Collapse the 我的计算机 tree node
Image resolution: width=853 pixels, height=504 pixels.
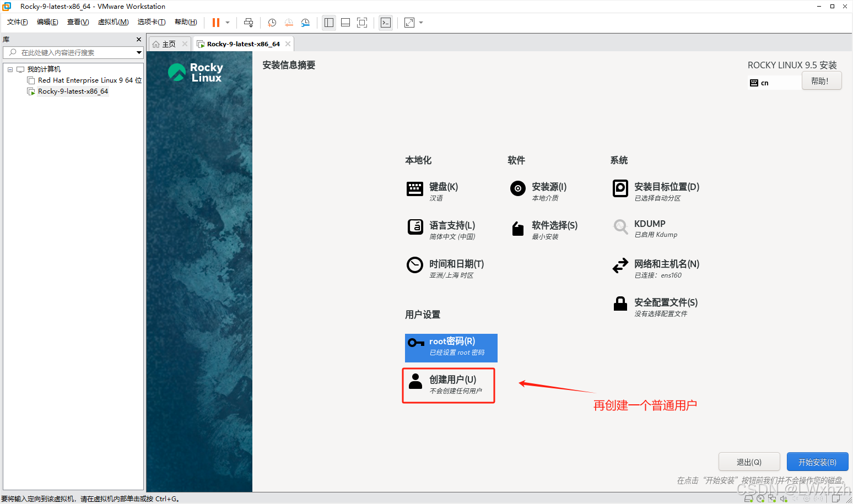(x=10, y=69)
